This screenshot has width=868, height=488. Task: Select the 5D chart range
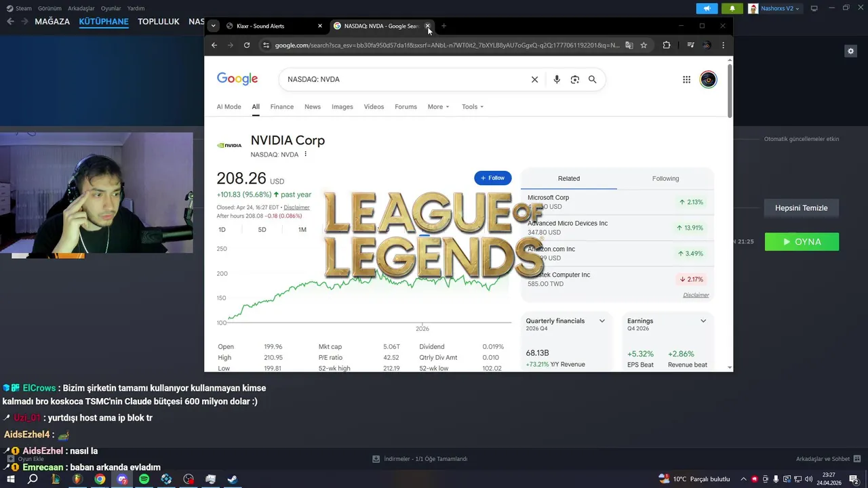tap(262, 229)
